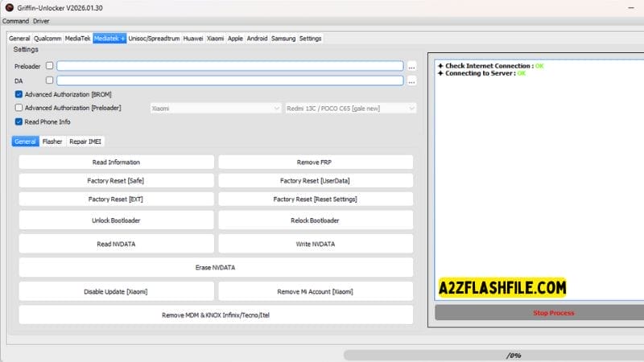The image size is (644, 362).
Task: Enable the DA checkbox
Action: click(x=50, y=80)
